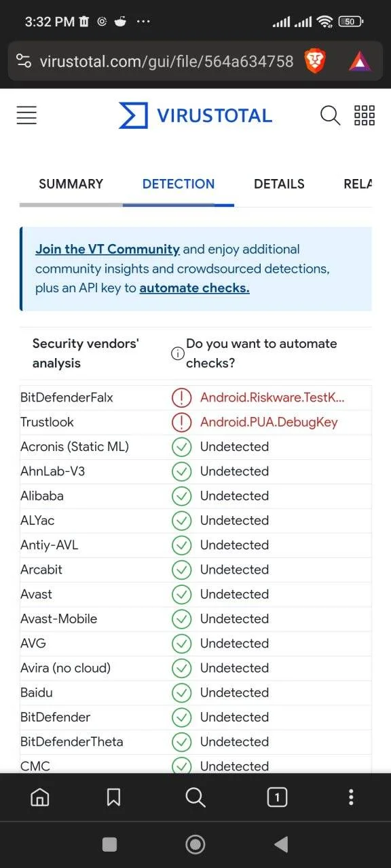Tap the Android back navigation triangle
391x868 pixels.
281,844
